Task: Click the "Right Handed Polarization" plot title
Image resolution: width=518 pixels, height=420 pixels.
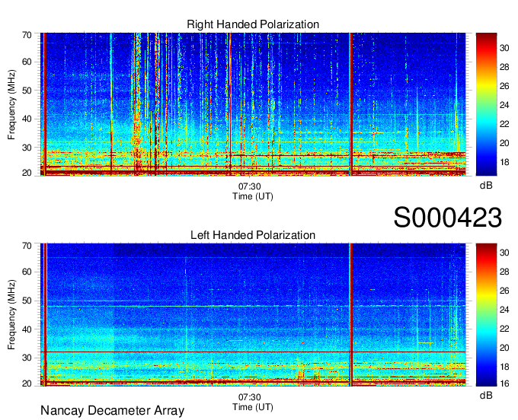Action: [253, 24]
